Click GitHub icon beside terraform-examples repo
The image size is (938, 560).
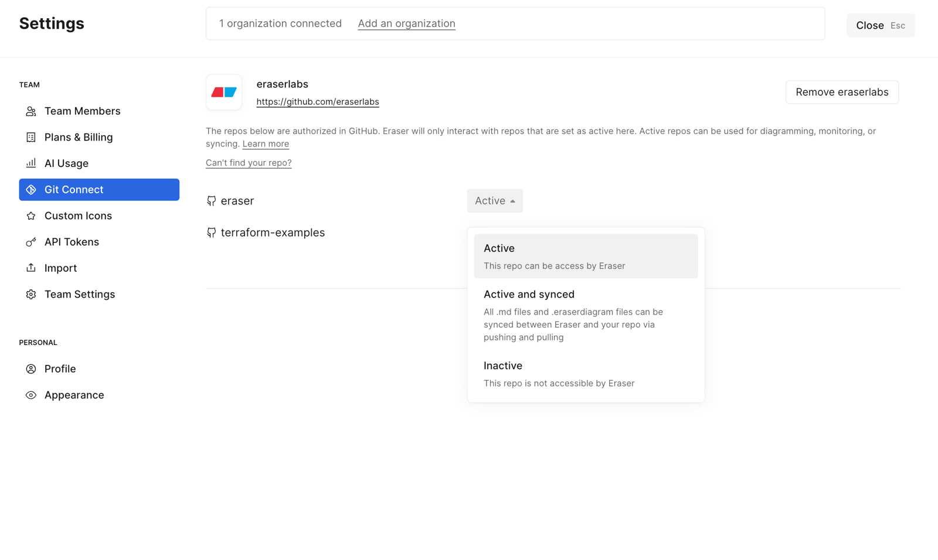[212, 233]
